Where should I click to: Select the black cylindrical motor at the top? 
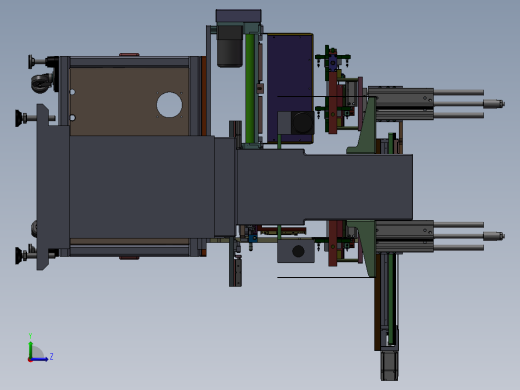230,46
